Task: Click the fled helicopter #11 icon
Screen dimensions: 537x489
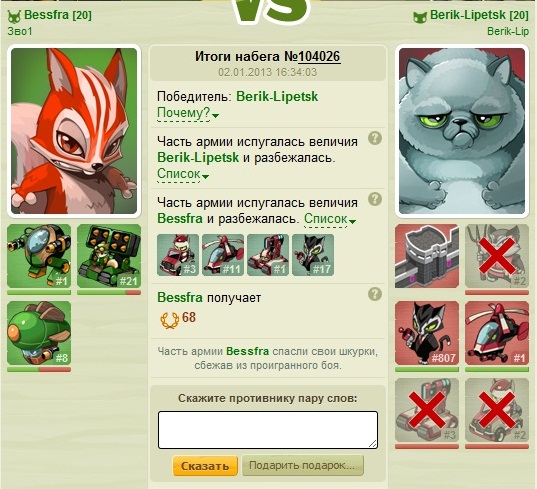Action: tap(223, 255)
